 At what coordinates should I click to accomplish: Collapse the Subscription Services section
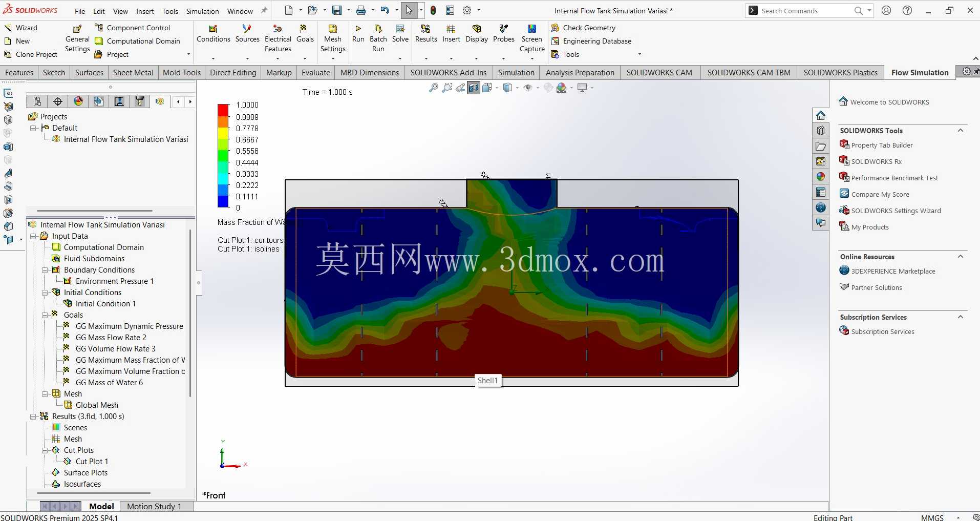pos(961,317)
